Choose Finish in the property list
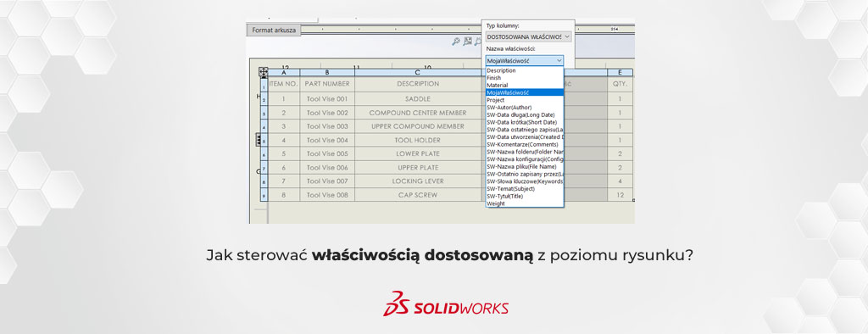 [525, 78]
